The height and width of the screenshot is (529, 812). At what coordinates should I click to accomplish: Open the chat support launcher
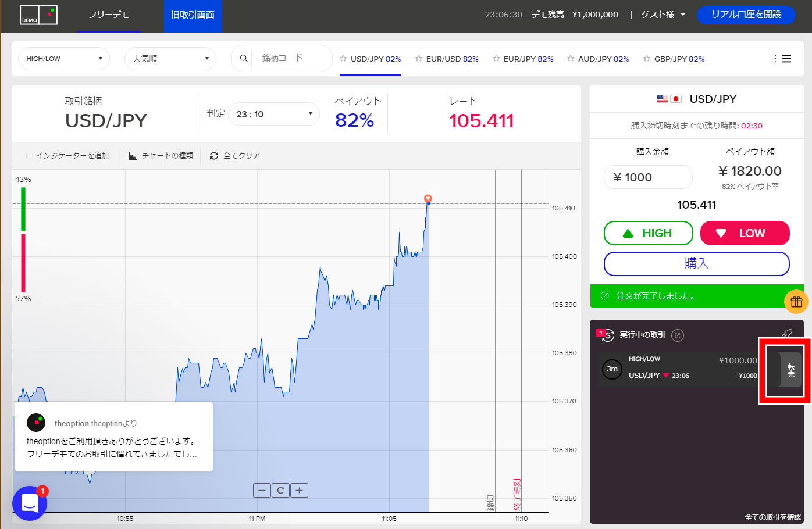[x=30, y=503]
